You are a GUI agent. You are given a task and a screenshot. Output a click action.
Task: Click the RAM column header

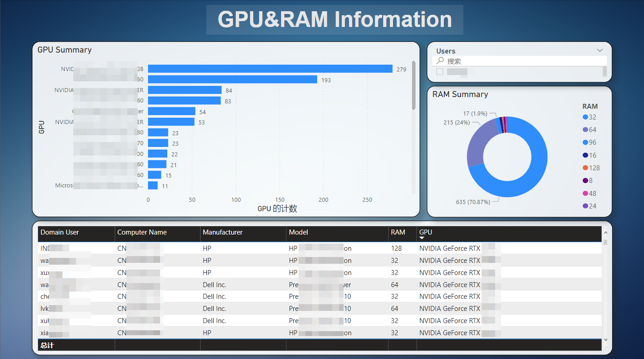pyautogui.click(x=398, y=232)
